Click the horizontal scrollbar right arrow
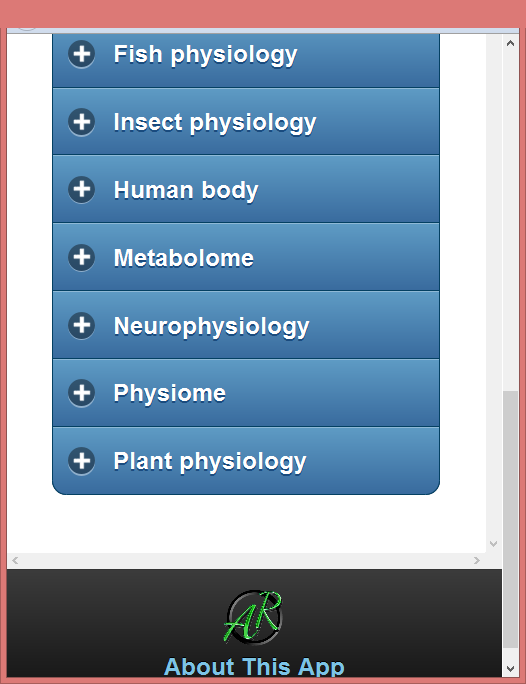Image resolution: width=526 pixels, height=684 pixels. tap(477, 560)
